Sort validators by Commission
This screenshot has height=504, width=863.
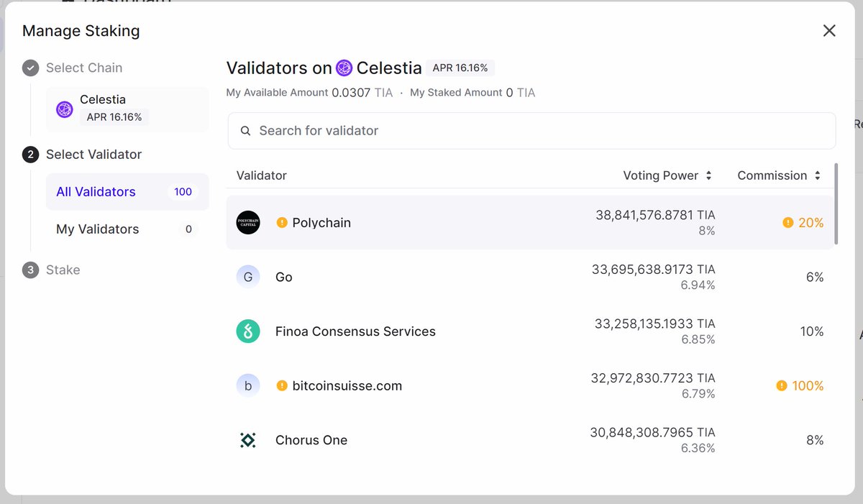pyautogui.click(x=779, y=175)
